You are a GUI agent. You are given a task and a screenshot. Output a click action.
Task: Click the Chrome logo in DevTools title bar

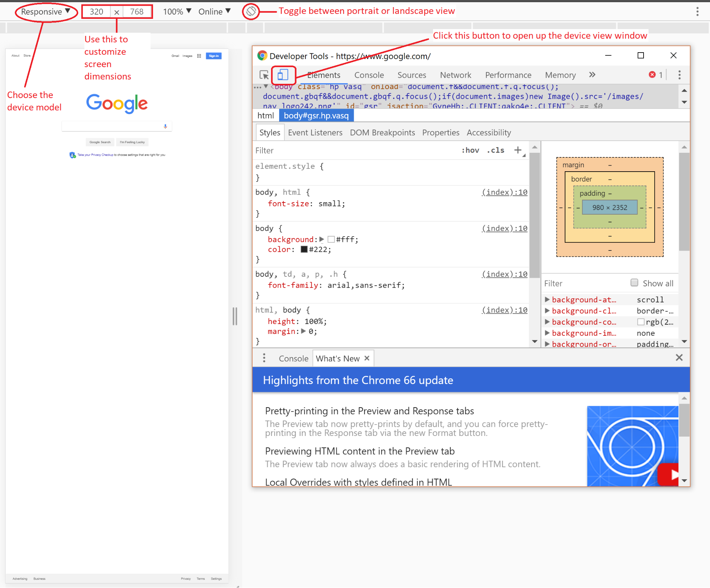[x=262, y=56]
